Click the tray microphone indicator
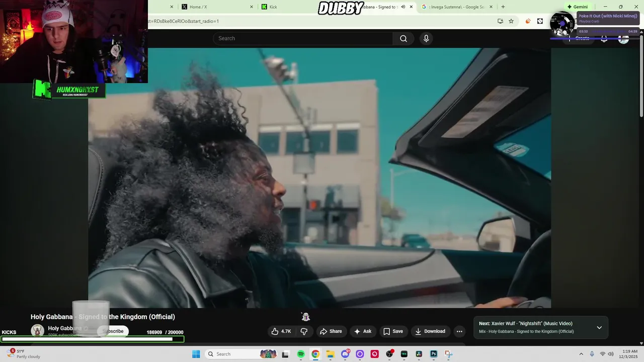This screenshot has height=362, width=644. tap(592, 354)
